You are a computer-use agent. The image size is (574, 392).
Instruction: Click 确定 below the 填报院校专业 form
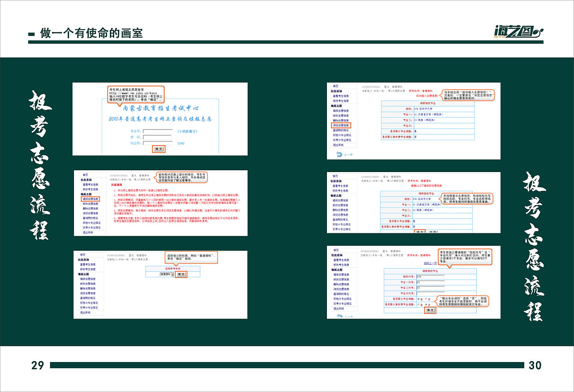[430, 310]
